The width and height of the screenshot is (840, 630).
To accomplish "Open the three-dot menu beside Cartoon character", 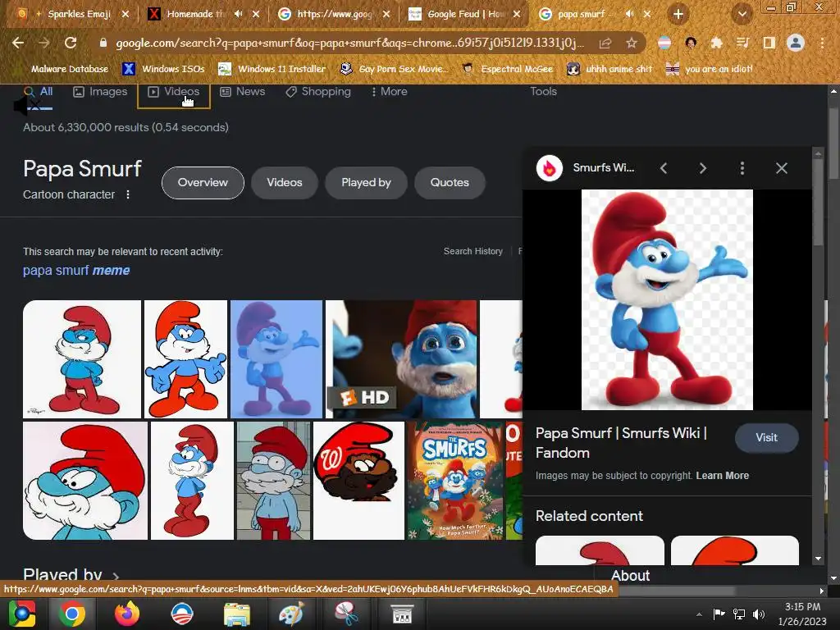I will [128, 194].
